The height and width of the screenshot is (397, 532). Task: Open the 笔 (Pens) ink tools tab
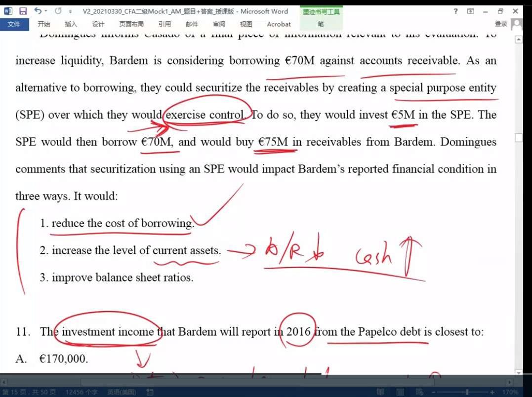[x=321, y=24]
